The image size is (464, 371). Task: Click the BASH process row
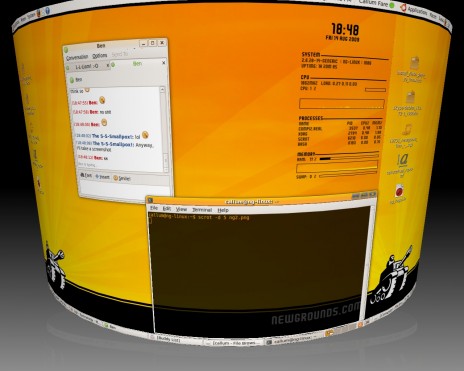339,143
